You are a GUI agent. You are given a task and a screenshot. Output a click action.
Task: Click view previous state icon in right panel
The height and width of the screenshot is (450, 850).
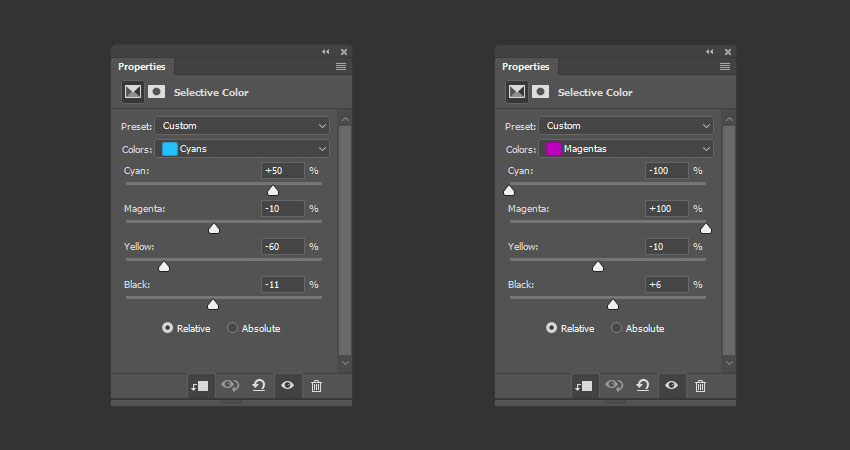614,386
